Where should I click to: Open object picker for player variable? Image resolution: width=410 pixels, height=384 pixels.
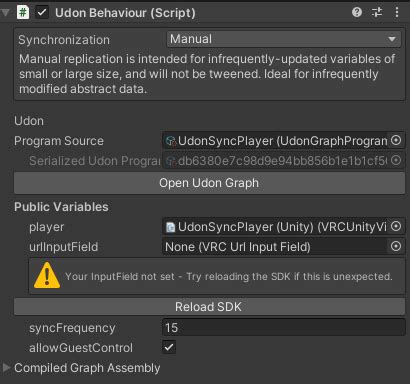tap(396, 226)
